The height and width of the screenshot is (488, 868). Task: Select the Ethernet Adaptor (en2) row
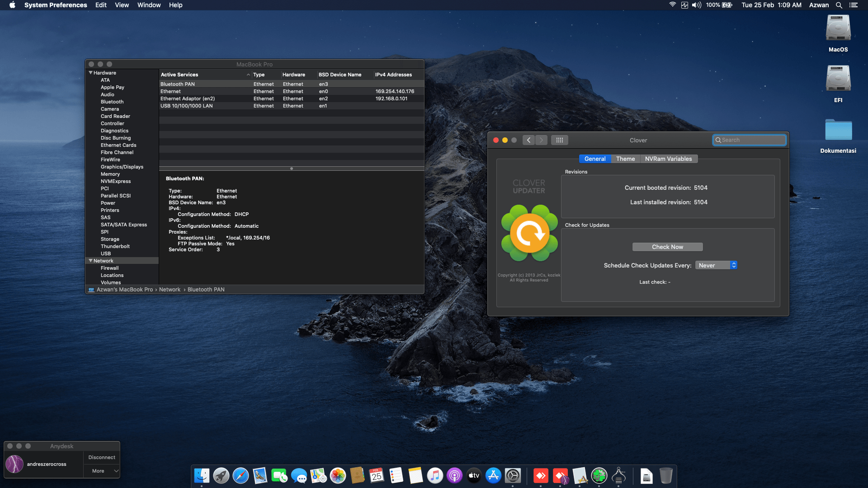292,99
